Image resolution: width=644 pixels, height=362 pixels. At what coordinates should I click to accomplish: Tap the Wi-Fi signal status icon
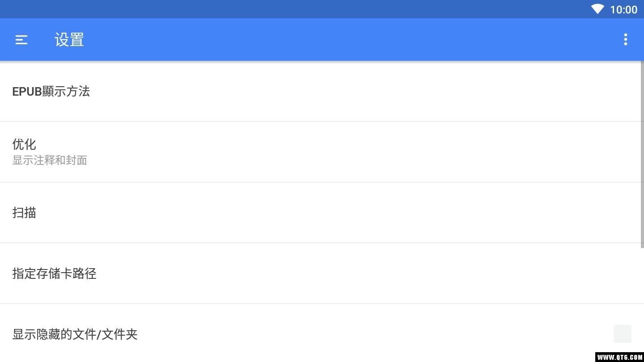pyautogui.click(x=597, y=9)
